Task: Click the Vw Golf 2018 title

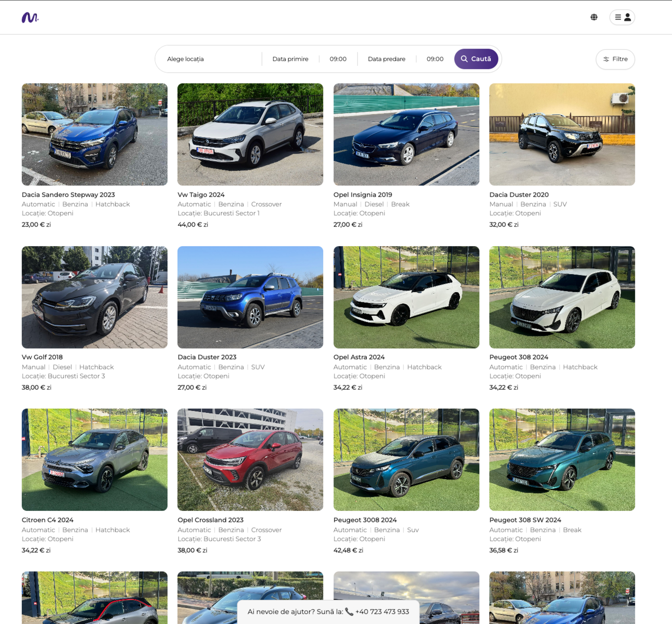Action: tap(42, 357)
